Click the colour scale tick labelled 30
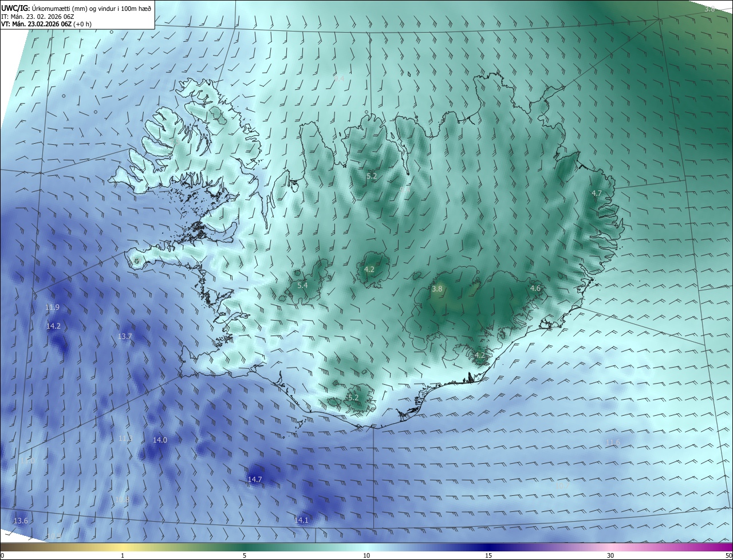The height and width of the screenshot is (560, 733). click(x=610, y=555)
